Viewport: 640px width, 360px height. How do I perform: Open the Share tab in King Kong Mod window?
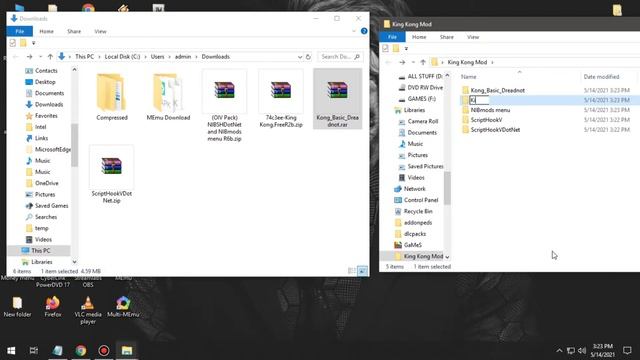(447, 37)
